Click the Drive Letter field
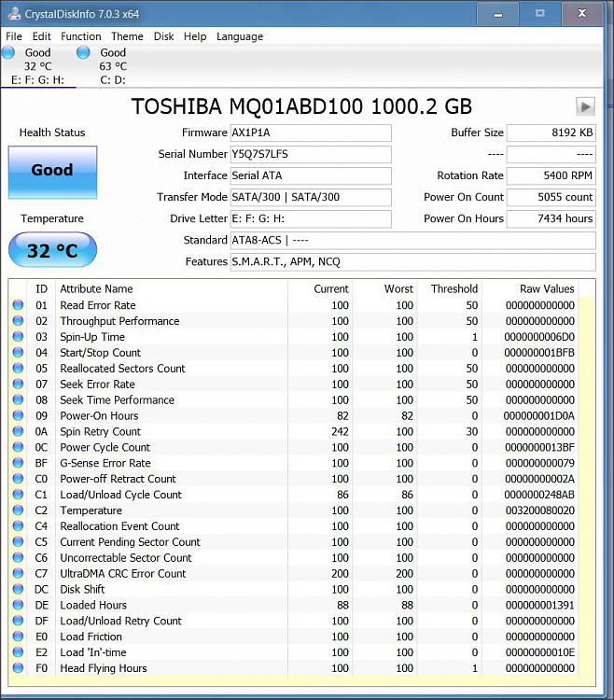The height and width of the screenshot is (700, 614). (311, 218)
